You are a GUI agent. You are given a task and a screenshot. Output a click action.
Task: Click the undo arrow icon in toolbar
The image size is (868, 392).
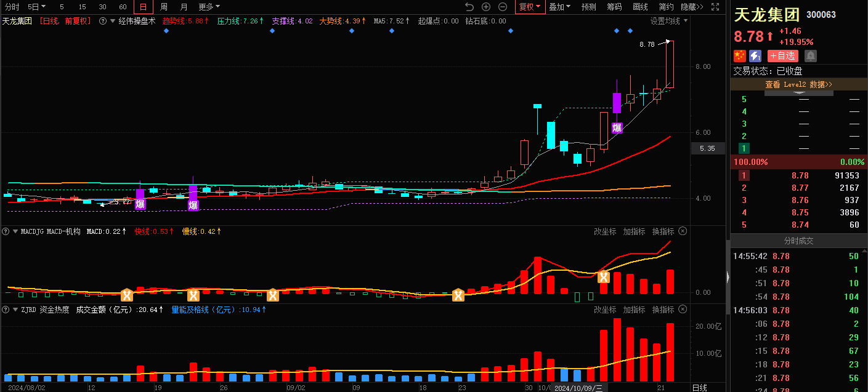(x=469, y=7)
